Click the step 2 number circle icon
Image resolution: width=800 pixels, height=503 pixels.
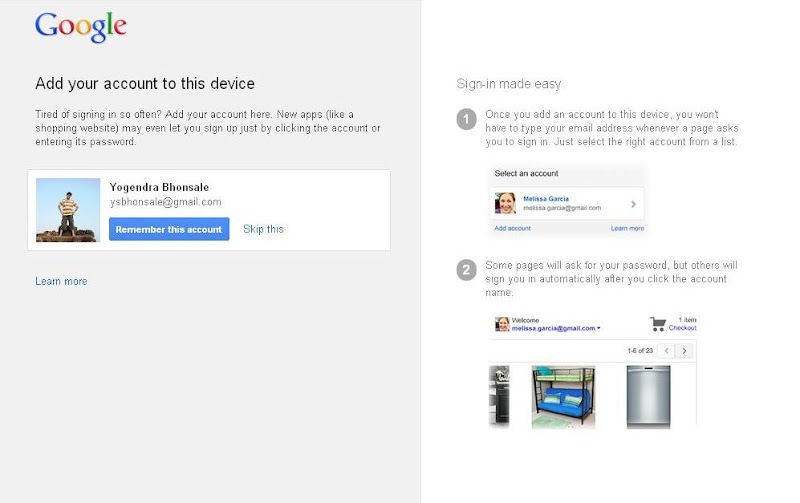tap(466, 270)
